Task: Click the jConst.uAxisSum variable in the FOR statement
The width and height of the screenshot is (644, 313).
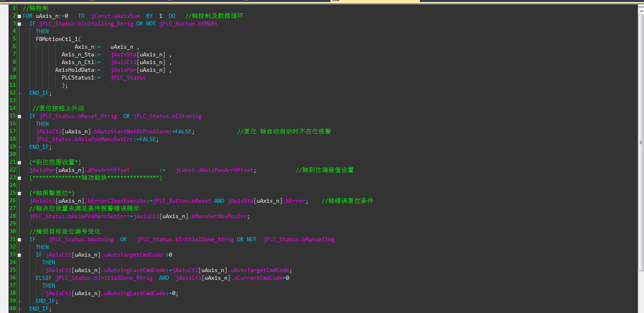Action: pos(115,16)
